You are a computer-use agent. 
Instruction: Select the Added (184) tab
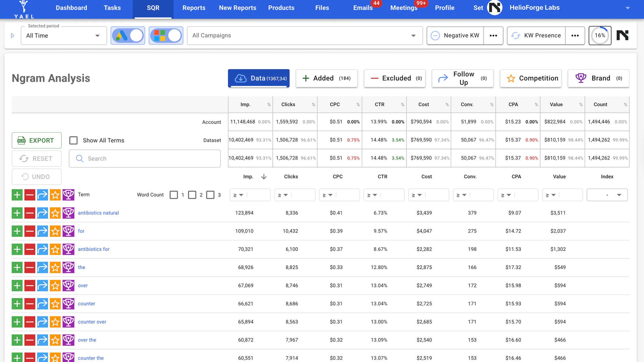click(x=326, y=78)
